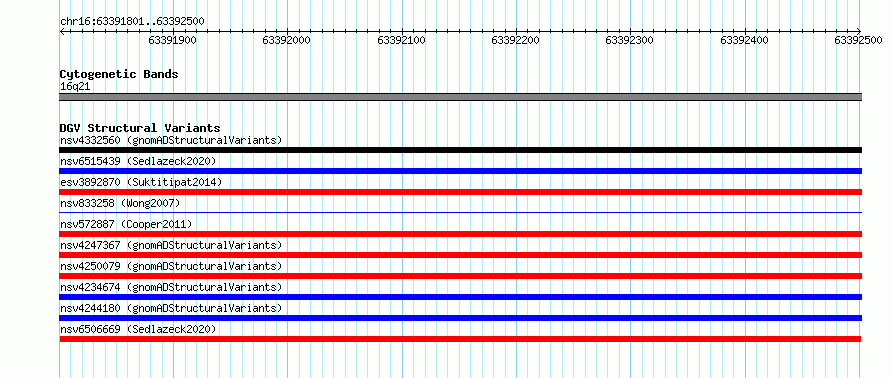Click the red bar for nsv4247367
Viewport: 890px width, 378px height.
click(461, 255)
